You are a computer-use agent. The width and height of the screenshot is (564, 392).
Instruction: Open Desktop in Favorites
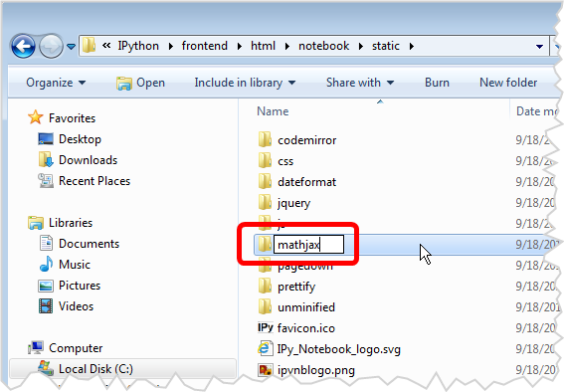[x=80, y=139]
